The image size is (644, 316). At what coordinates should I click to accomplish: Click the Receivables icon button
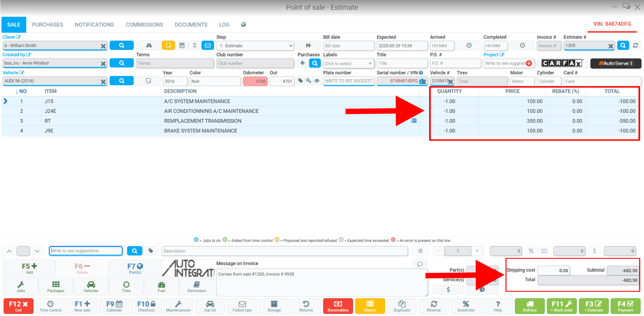tap(338, 306)
